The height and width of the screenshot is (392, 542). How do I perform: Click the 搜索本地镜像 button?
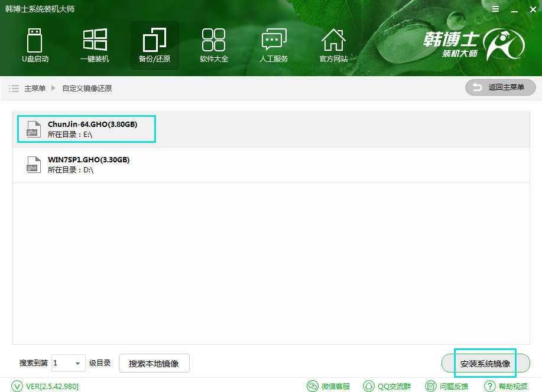pos(154,363)
